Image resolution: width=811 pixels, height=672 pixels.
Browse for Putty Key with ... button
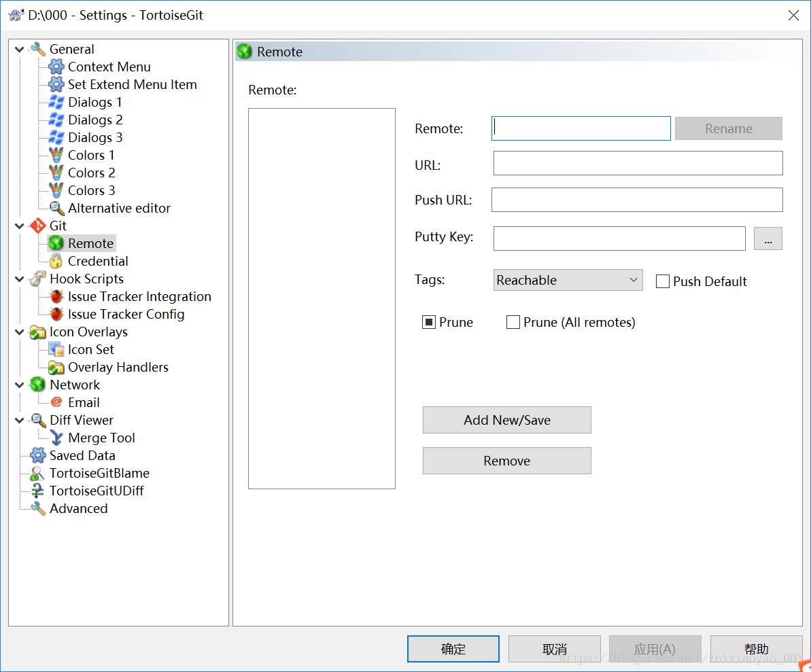[x=767, y=238]
